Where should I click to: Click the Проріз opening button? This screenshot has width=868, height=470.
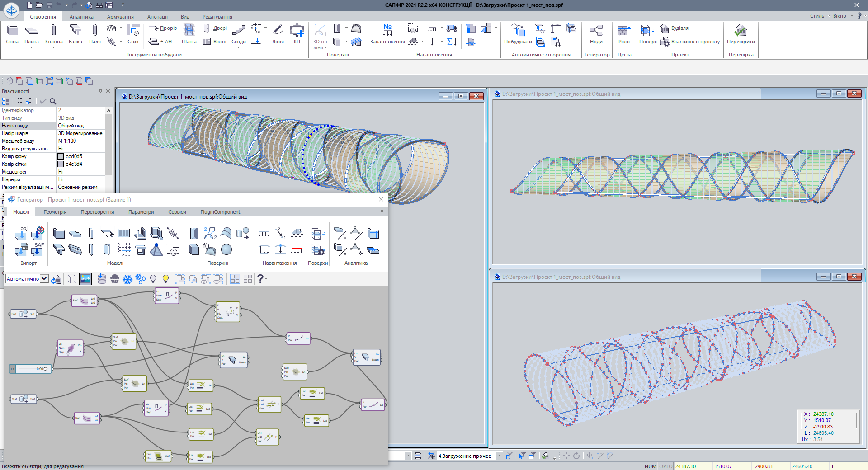(x=163, y=28)
